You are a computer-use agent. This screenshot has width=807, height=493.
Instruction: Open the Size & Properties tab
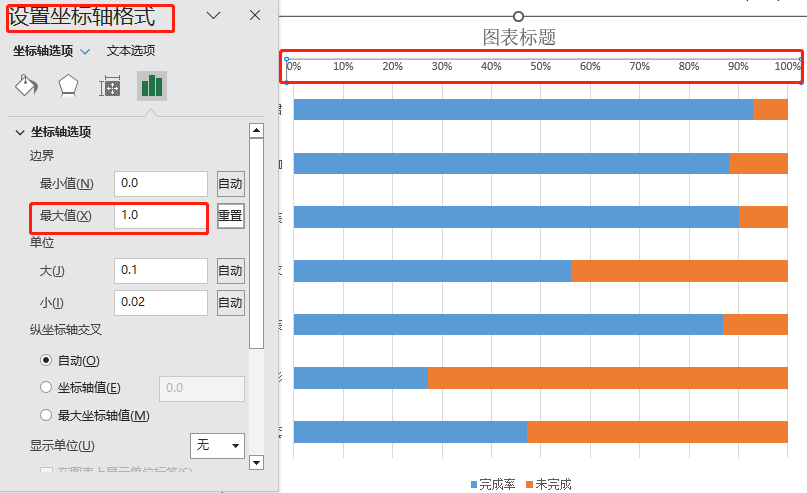pos(110,85)
